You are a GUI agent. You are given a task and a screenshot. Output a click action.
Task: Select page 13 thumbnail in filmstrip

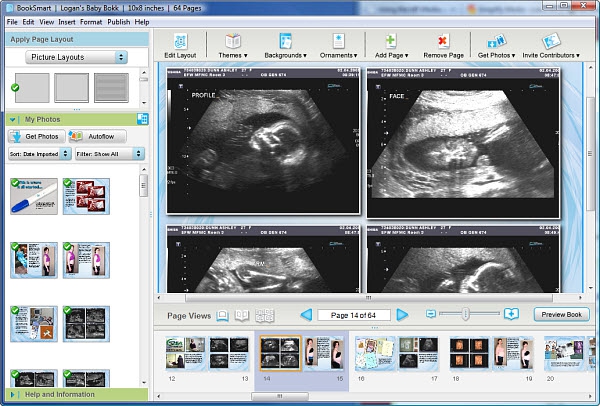pos(229,354)
